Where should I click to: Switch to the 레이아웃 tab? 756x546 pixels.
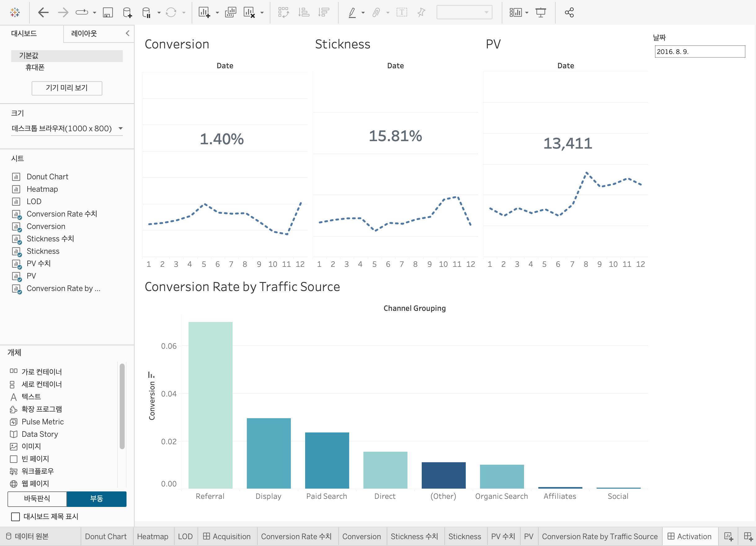[x=84, y=34]
